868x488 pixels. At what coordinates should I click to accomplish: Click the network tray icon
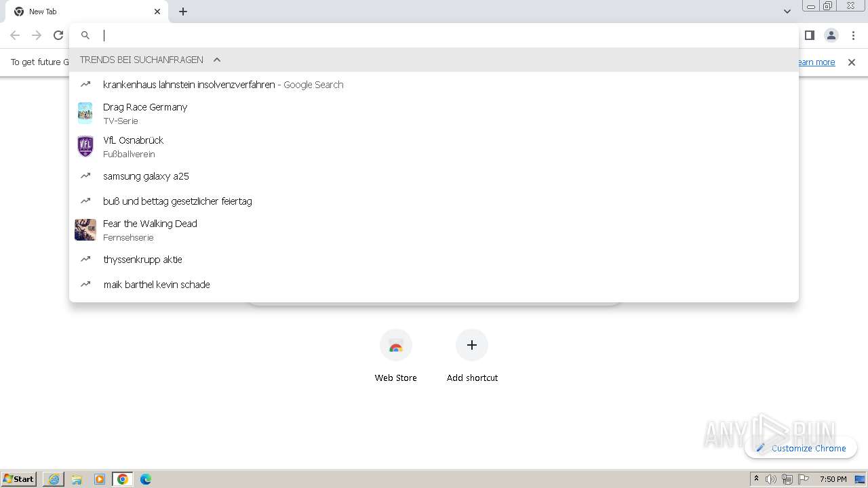coord(787,479)
